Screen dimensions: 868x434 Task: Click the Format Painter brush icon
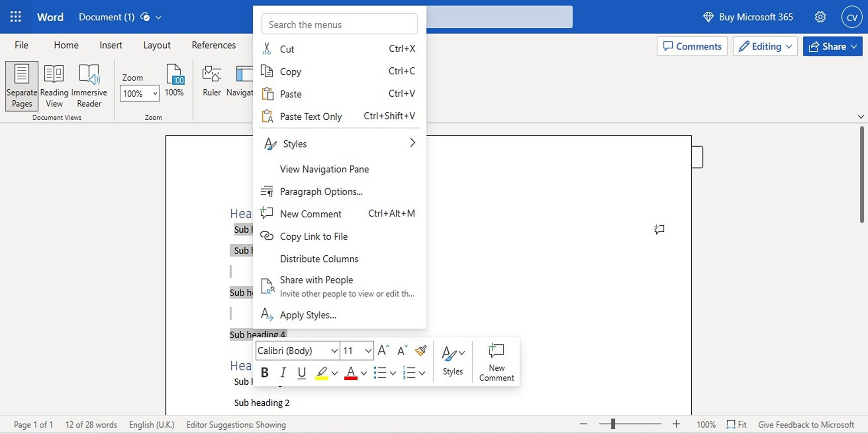click(x=421, y=350)
